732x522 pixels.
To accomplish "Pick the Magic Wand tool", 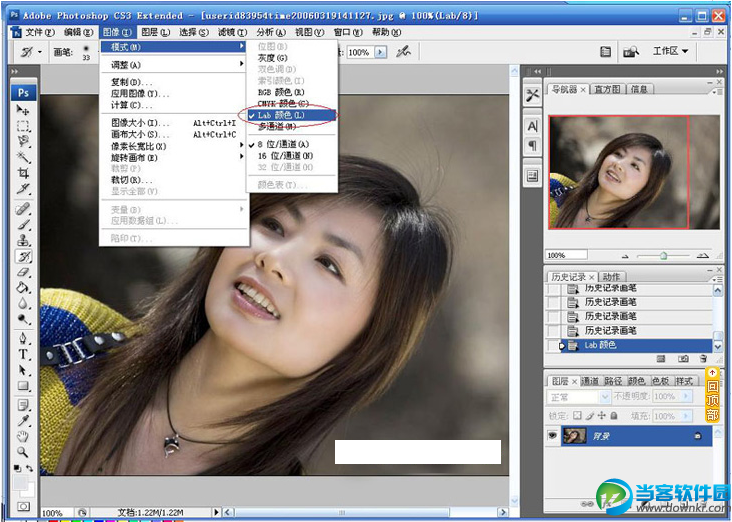I will point(23,158).
